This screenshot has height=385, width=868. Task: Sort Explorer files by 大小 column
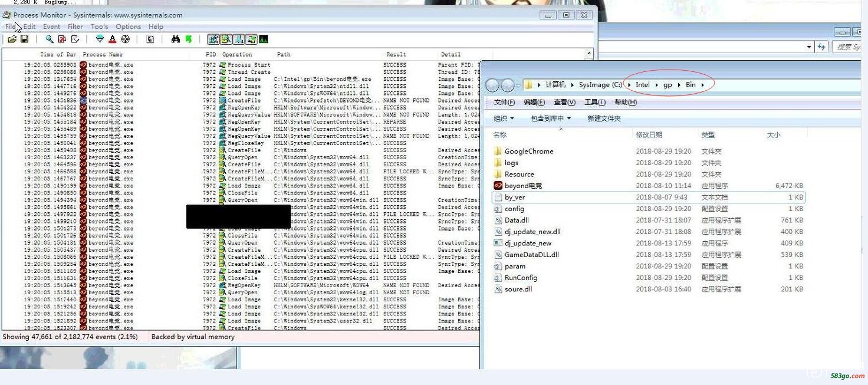coord(774,135)
